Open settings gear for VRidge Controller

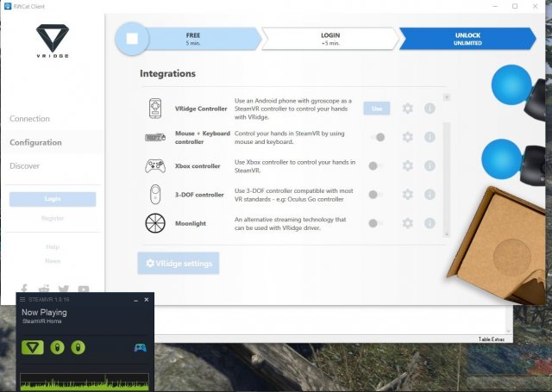[408, 109]
